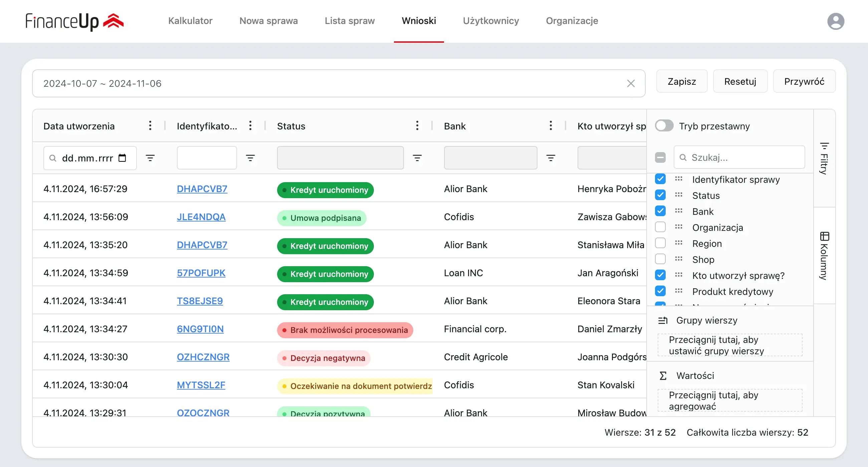Toggle the Tryb przestawny switch
Image resolution: width=868 pixels, height=467 pixels.
(x=664, y=126)
